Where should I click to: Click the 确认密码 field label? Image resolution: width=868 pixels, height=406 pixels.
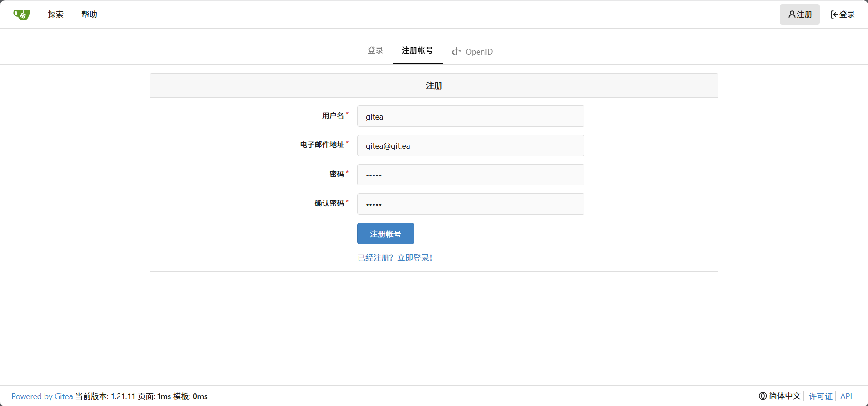pyautogui.click(x=329, y=203)
